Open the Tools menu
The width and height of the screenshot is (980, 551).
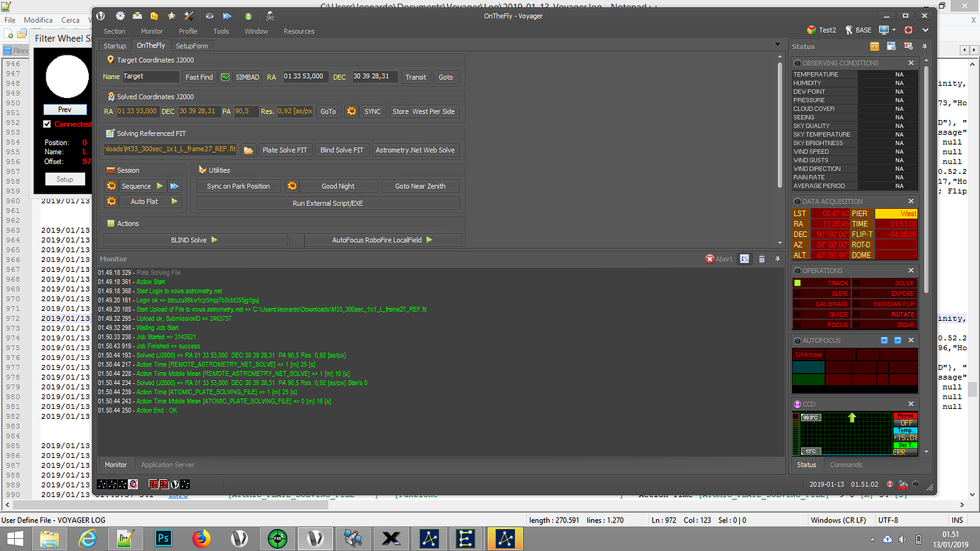click(221, 31)
